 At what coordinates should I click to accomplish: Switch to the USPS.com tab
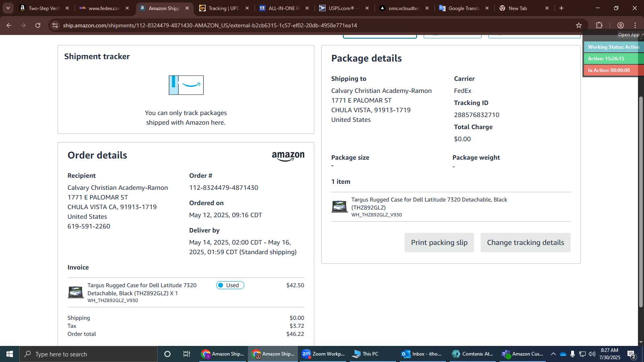click(x=344, y=8)
